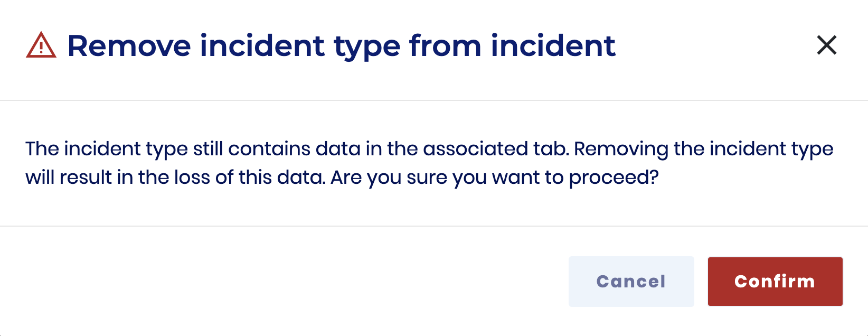Screen dimensions: 868x336
Task: Click the red warning triangle icon
Action: [41, 45]
